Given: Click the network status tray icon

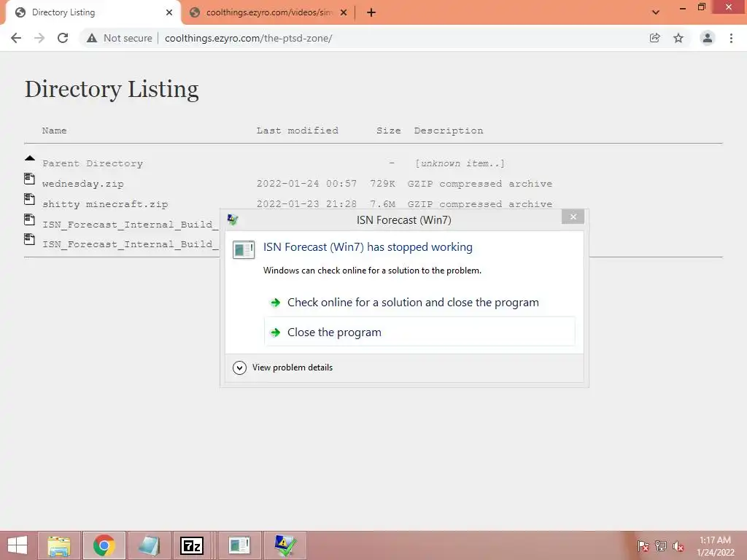Looking at the screenshot, I should (x=661, y=545).
